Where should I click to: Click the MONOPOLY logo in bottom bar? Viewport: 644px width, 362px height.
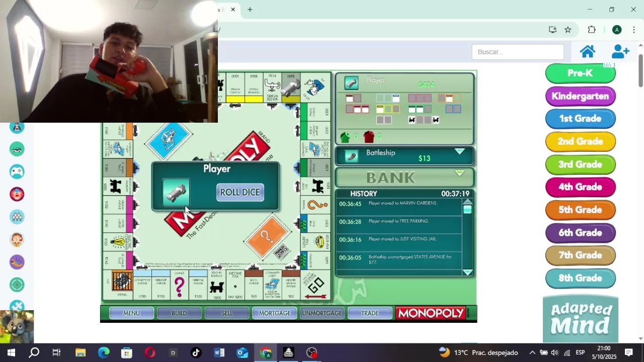430,313
